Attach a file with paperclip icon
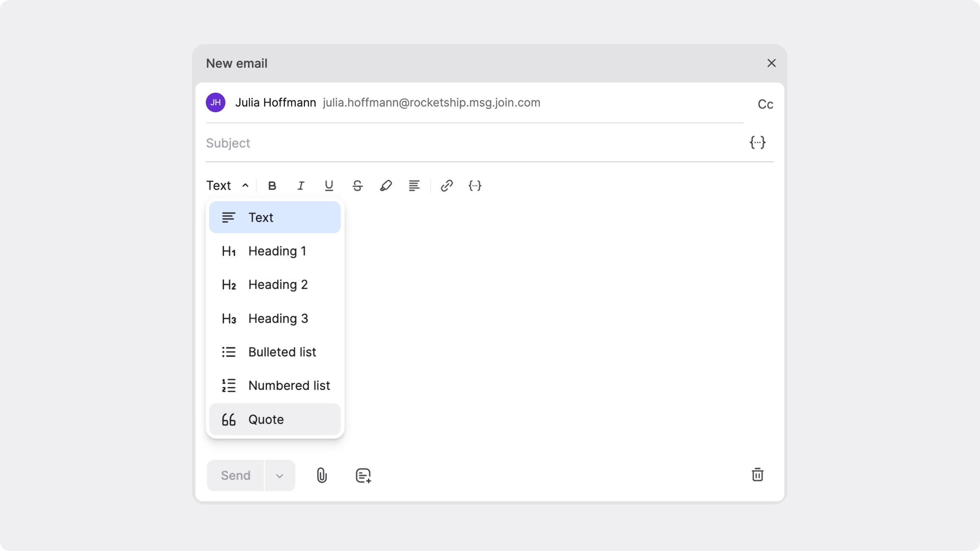Screen dimensions: 980x551 [x=322, y=475]
